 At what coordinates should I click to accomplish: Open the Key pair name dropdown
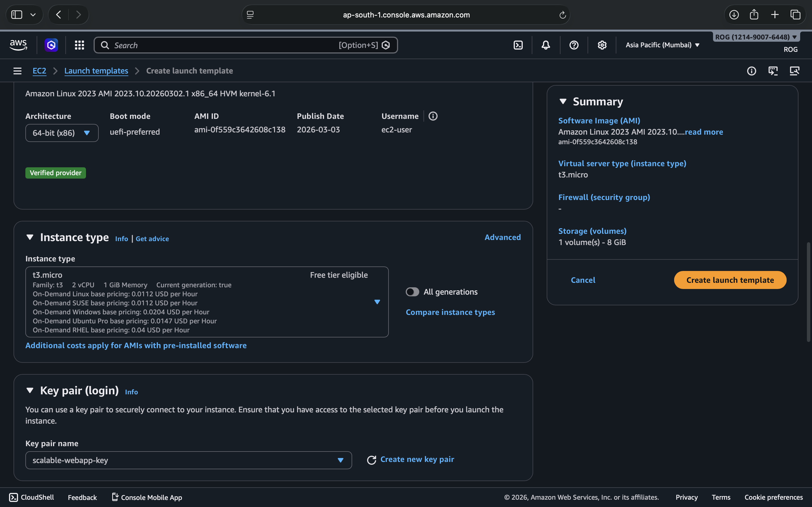tap(188, 460)
